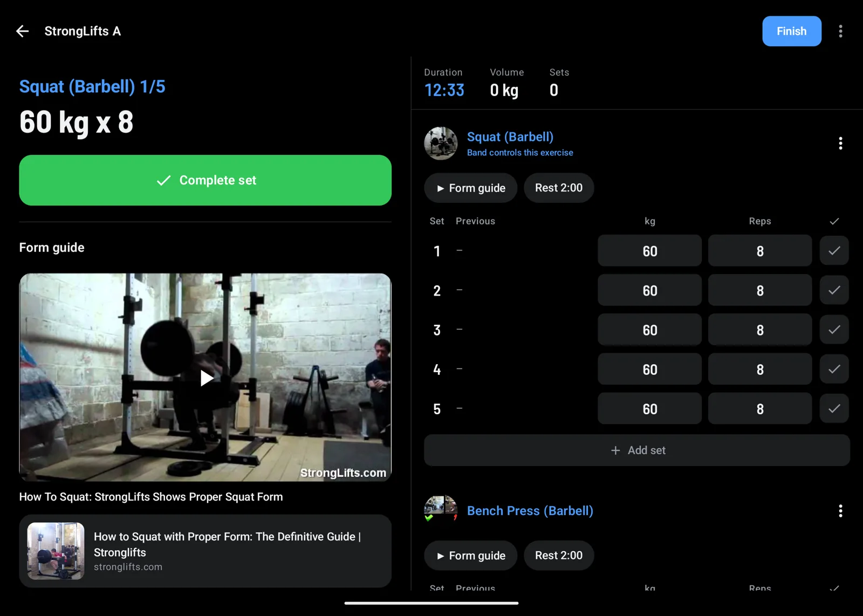Image resolution: width=863 pixels, height=616 pixels.
Task: Edit the reps field for squat set 3
Action: click(x=760, y=330)
